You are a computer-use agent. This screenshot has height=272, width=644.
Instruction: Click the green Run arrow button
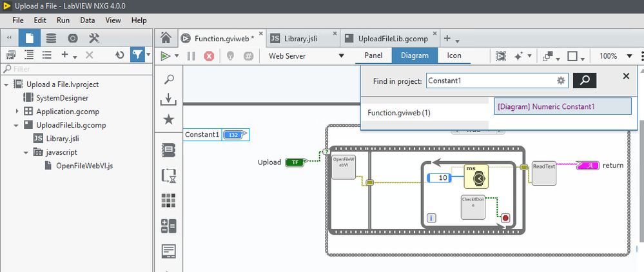pos(166,56)
